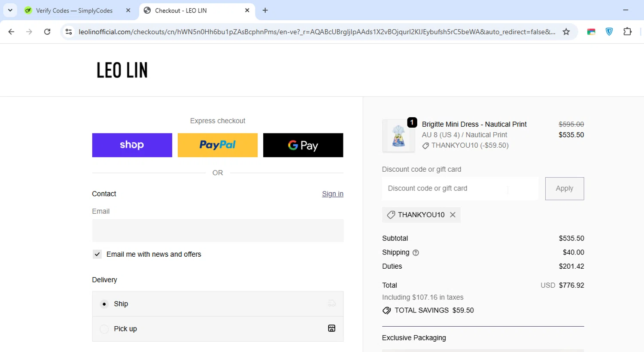Image resolution: width=644 pixels, height=352 pixels.
Task: Go back to previous page
Action: [x=12, y=32]
